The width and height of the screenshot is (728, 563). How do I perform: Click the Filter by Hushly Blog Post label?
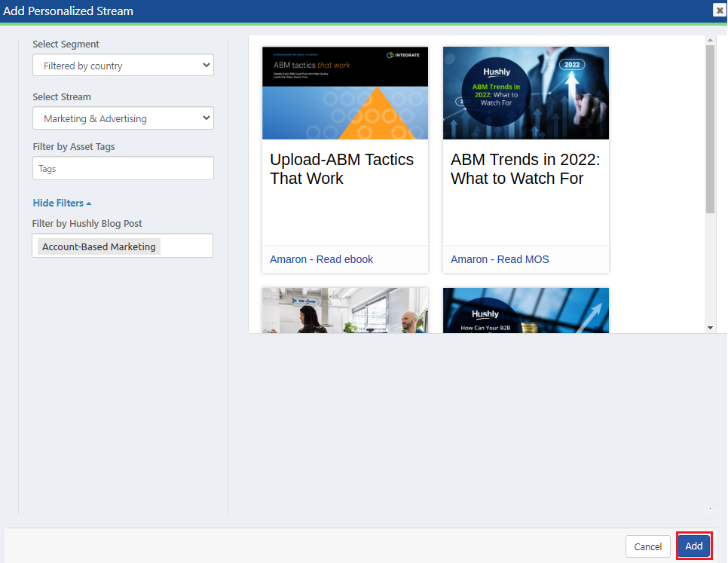[87, 224]
